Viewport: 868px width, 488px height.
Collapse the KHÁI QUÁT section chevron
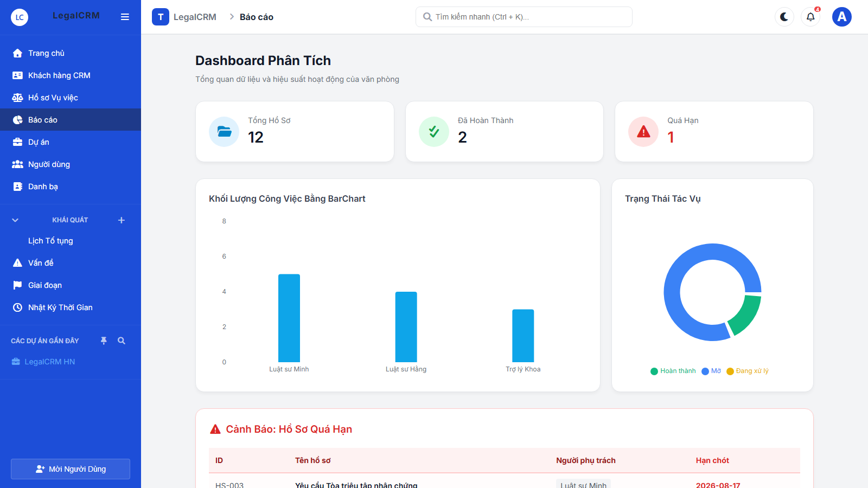pyautogui.click(x=15, y=220)
